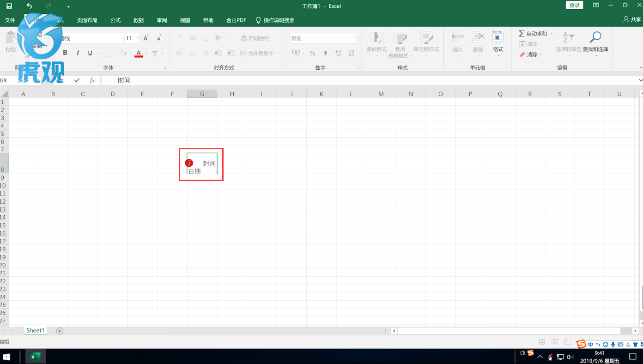The image size is (643, 364).
Task: Decrease font size with small A icon
Action: click(x=159, y=38)
